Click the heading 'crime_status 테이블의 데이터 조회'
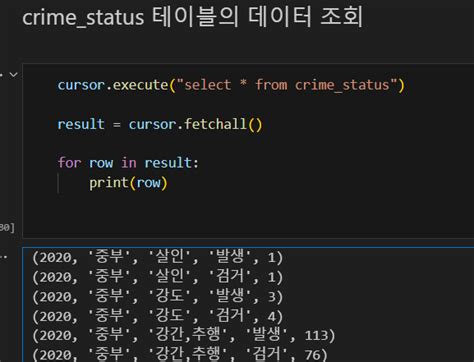The width and height of the screenshot is (474, 362). click(192, 17)
